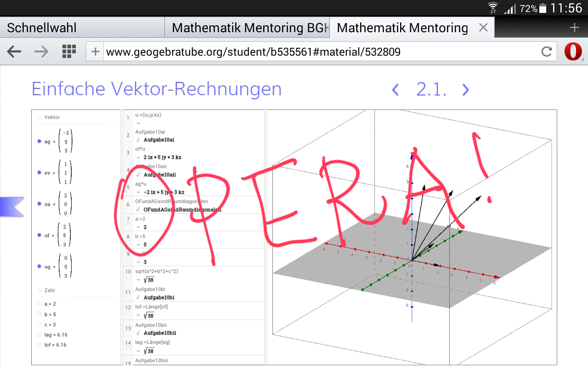The width and height of the screenshot is (588, 368).
Task: Select CAS row 5 ag*u result
Action: coord(194,188)
